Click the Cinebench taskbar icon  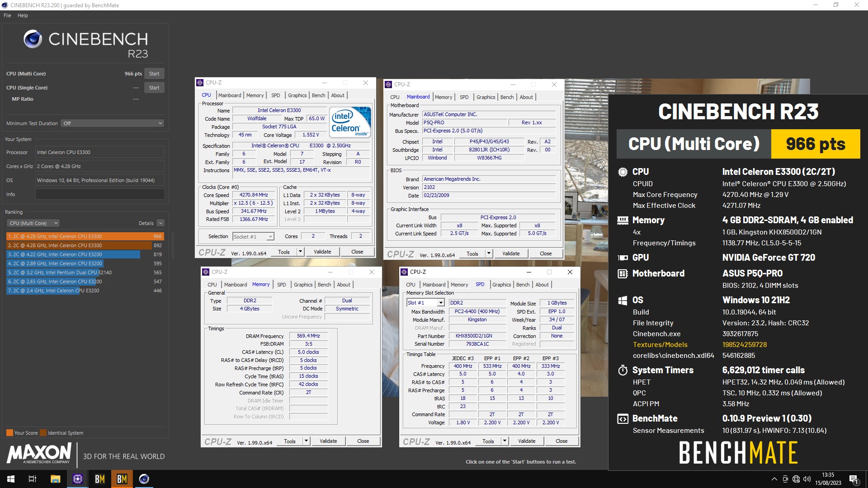point(144,479)
